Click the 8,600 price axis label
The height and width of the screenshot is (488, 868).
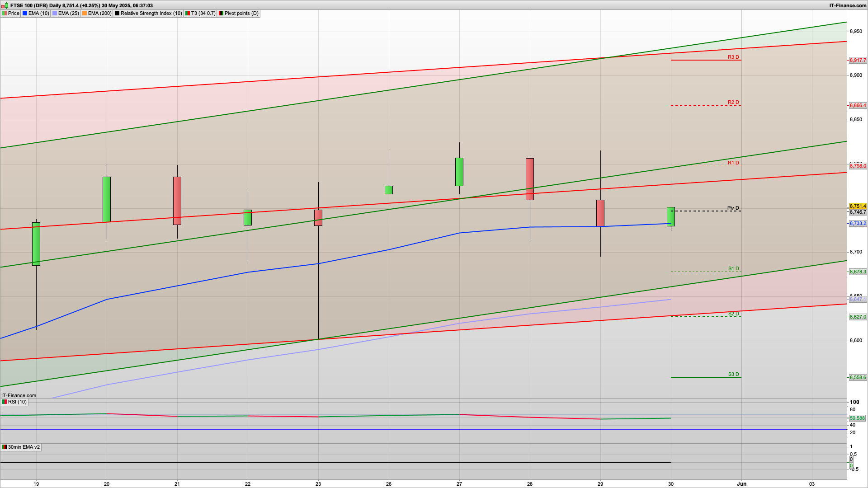[856, 340]
